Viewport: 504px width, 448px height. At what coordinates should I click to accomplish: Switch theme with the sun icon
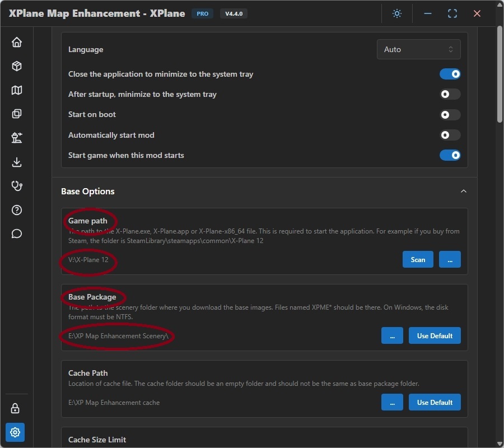(397, 13)
